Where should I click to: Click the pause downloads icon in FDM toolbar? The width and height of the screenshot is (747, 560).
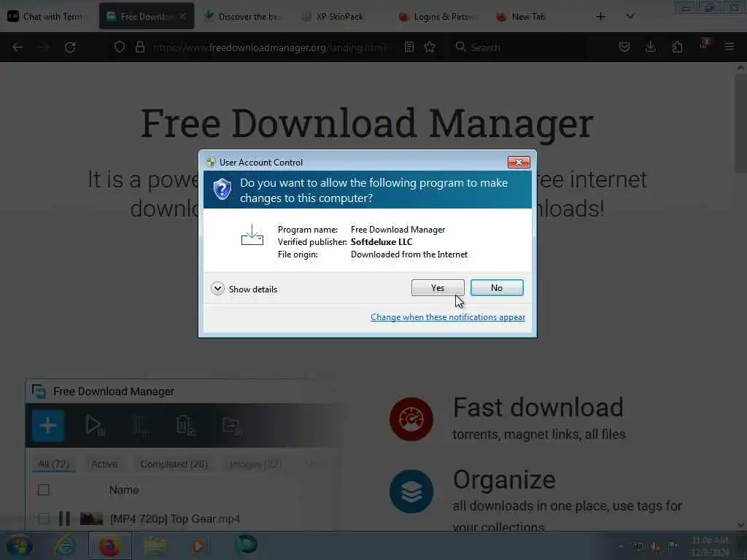141,425
